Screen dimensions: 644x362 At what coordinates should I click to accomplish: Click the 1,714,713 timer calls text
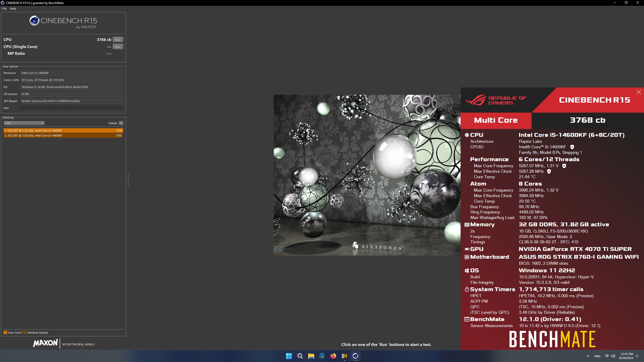coord(551,289)
